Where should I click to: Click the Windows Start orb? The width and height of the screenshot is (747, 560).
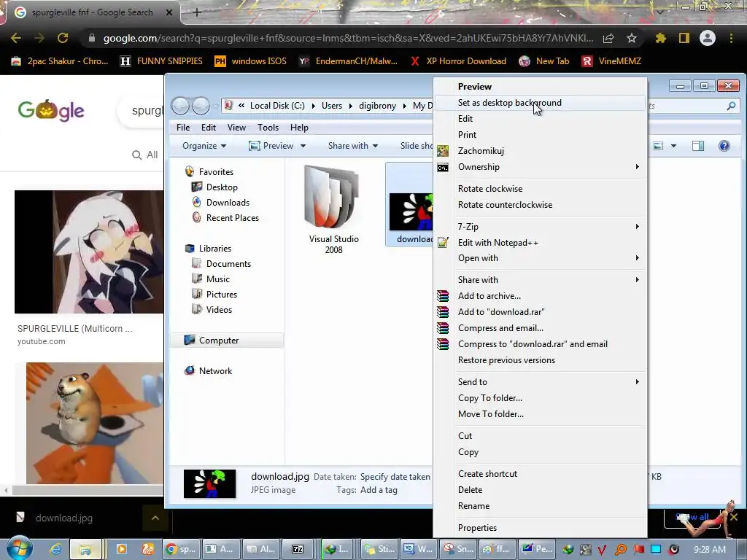18,548
